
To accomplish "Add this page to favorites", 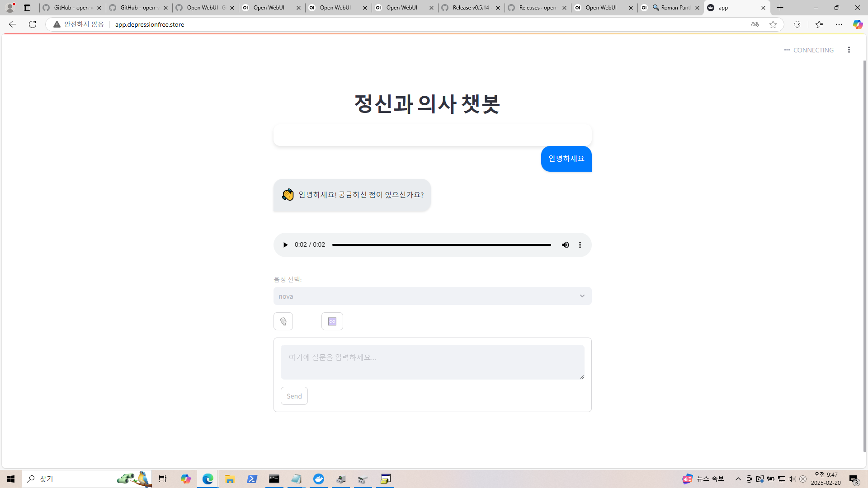I will click(x=773, y=24).
